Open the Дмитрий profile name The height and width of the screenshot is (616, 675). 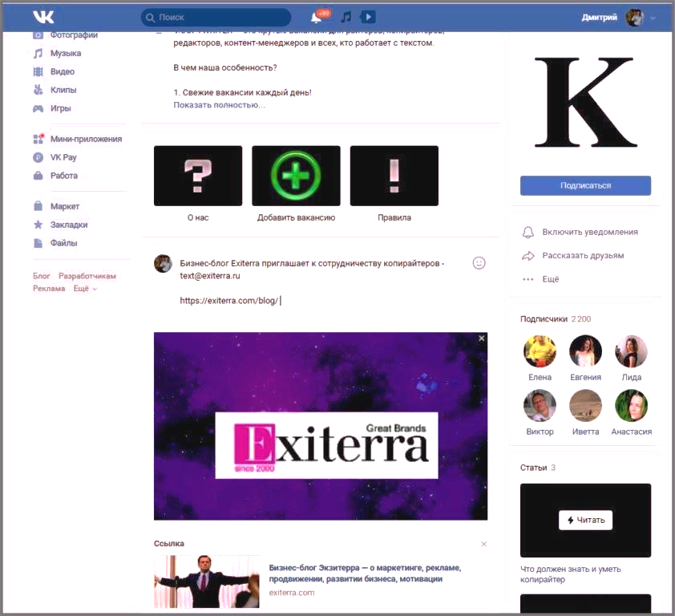pyautogui.click(x=599, y=17)
